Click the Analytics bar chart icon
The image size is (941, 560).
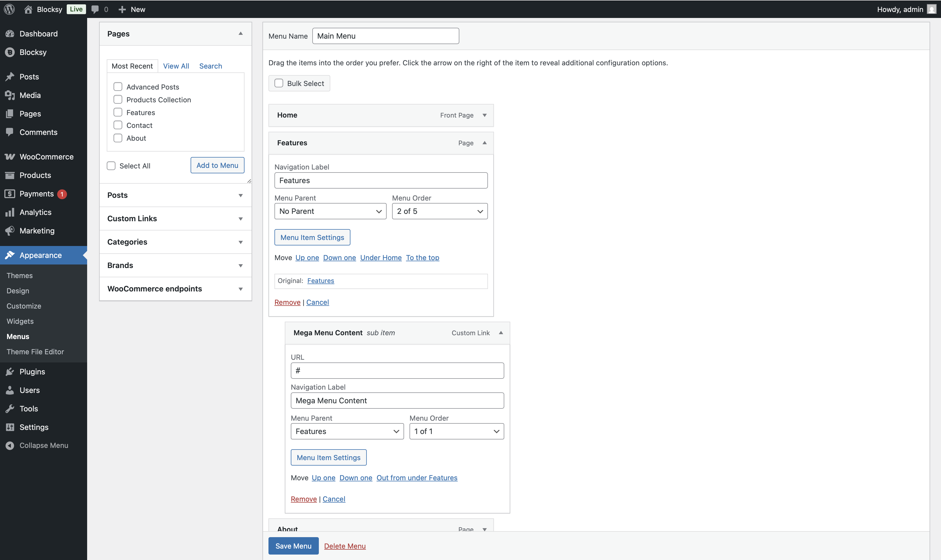pos(10,212)
